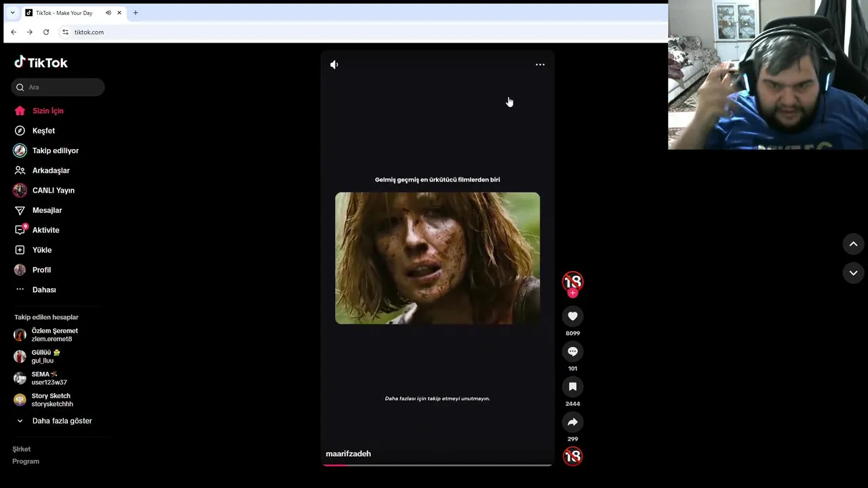Click the browser forward button

tap(30, 32)
